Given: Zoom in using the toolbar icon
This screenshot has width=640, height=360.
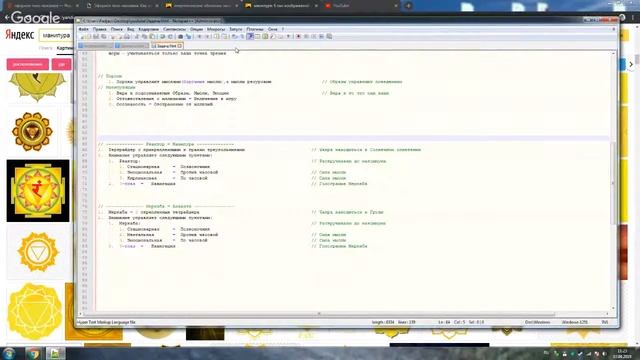Looking at the screenshot, I should pos(199,37).
